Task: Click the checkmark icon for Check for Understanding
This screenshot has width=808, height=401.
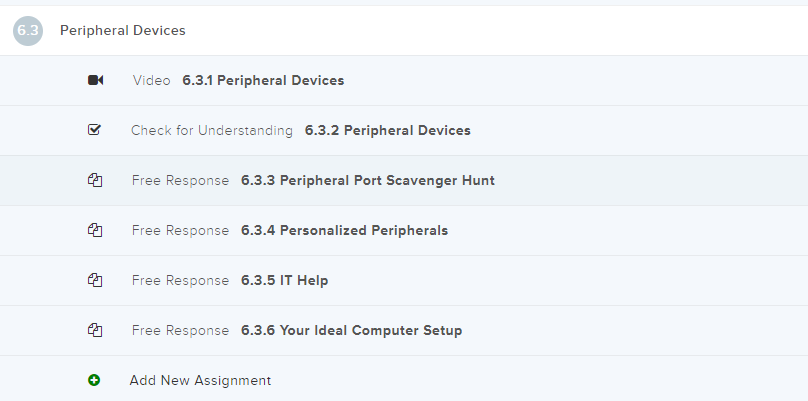Action: (x=95, y=130)
